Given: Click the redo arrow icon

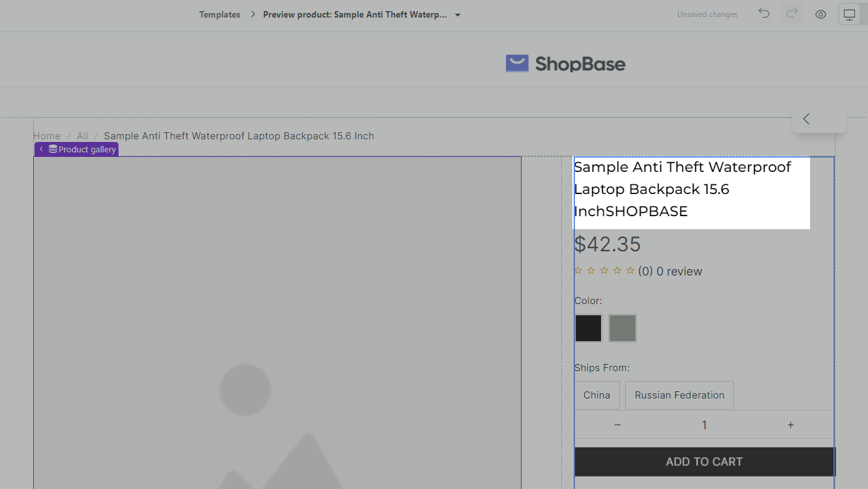Looking at the screenshot, I should click(x=792, y=14).
